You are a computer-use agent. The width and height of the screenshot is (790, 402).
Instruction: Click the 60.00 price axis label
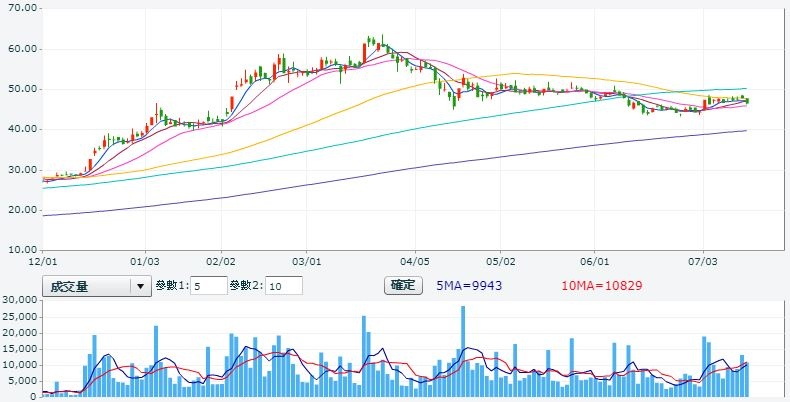coord(22,49)
